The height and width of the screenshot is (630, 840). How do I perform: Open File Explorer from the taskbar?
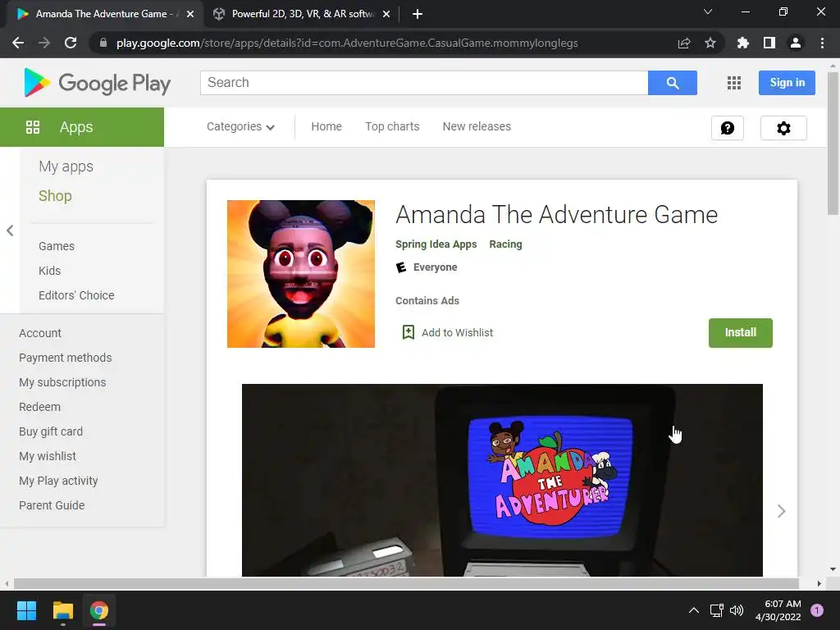click(x=62, y=610)
